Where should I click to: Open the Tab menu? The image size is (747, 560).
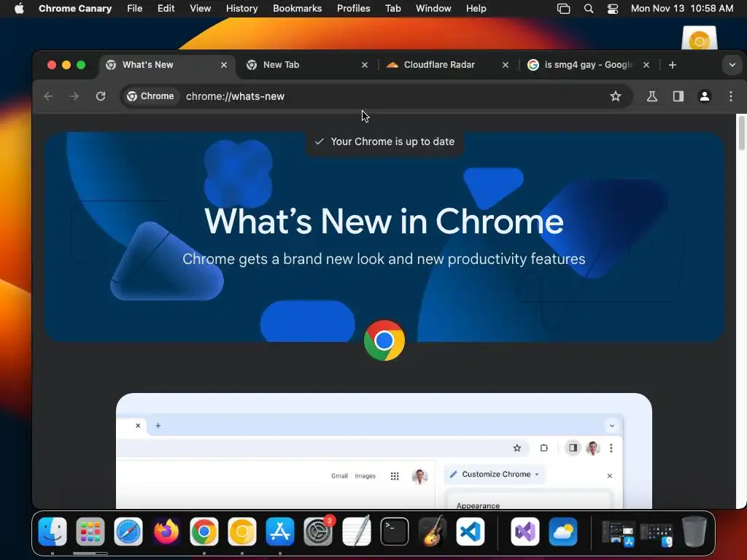coord(393,9)
